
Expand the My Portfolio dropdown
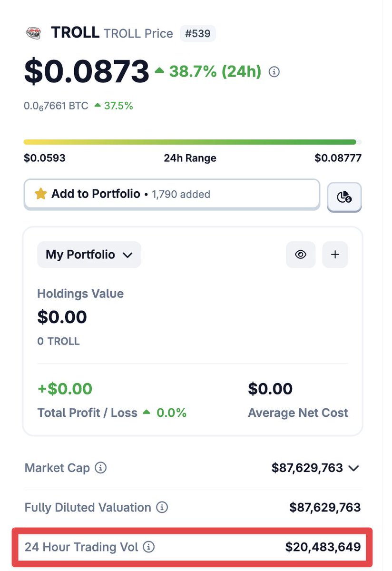point(89,255)
